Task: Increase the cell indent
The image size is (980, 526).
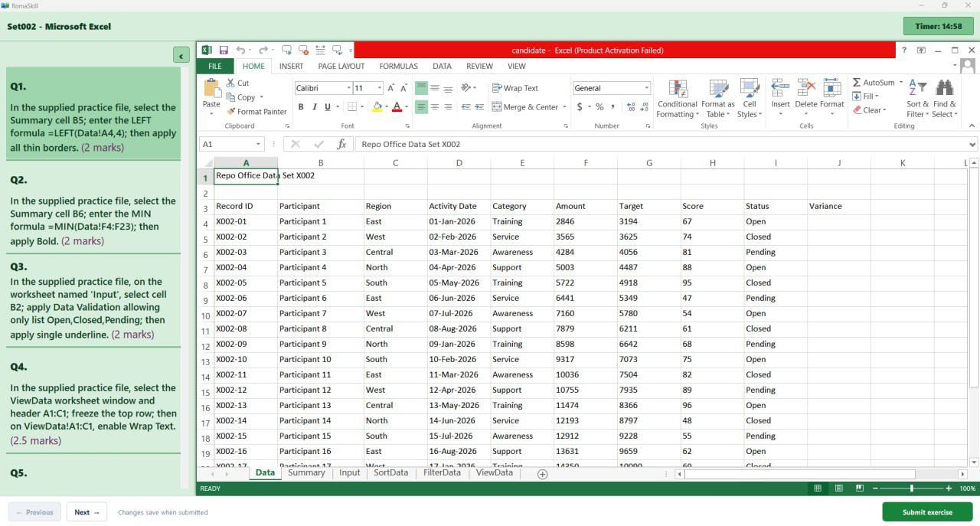Action: click(479, 107)
